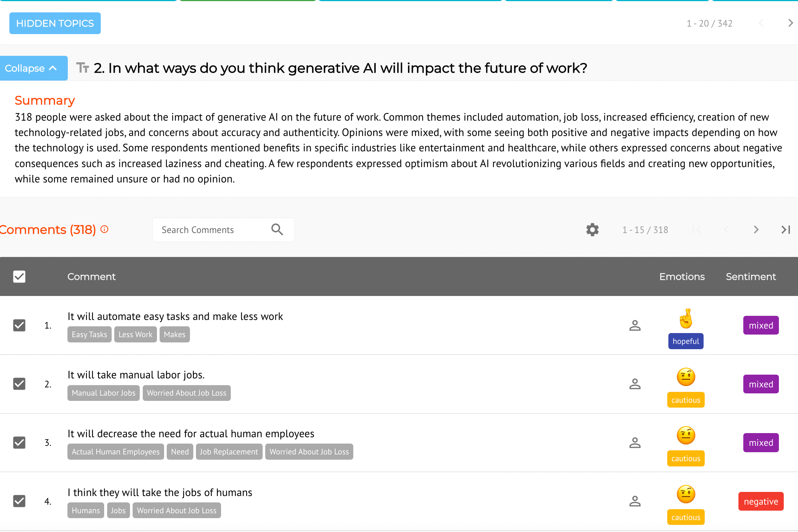Uncheck comment 2 checkbox
The width and height of the screenshot is (798, 532).
[x=19, y=384]
